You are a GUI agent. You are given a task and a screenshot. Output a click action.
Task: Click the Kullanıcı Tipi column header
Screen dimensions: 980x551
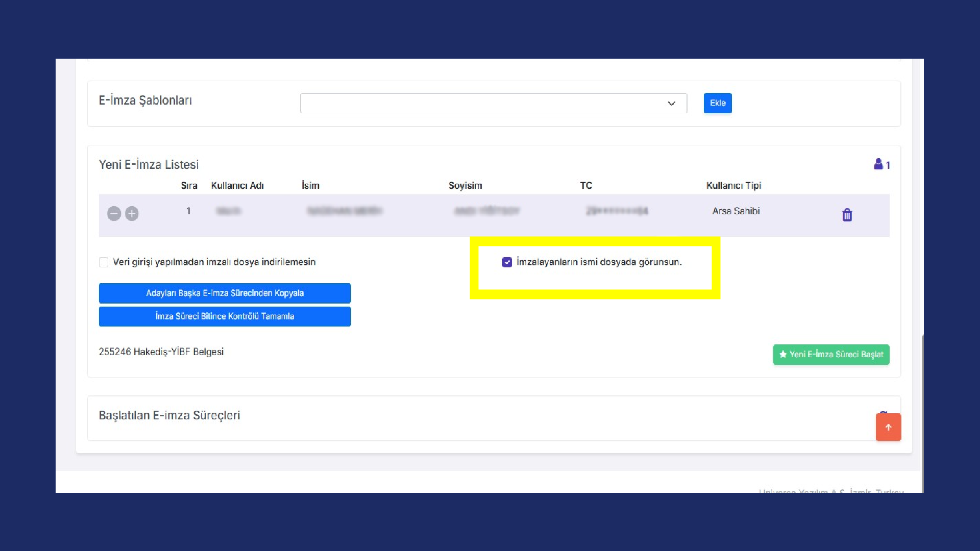tap(734, 186)
